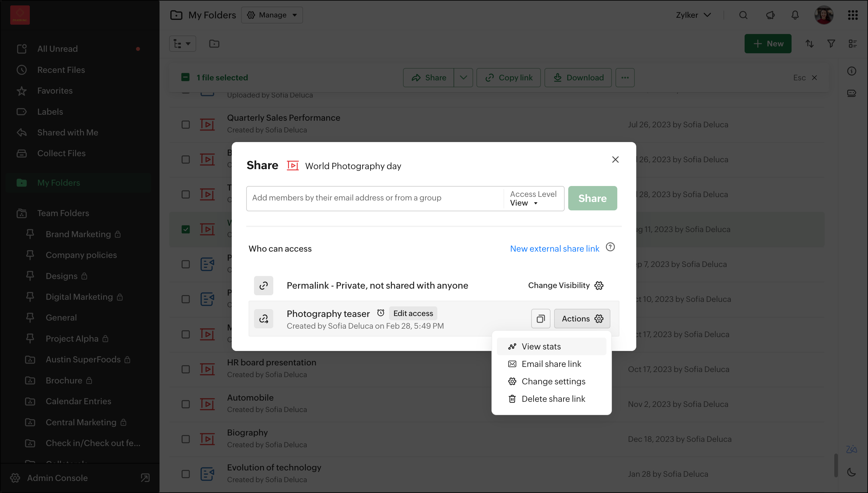Open the more actions ellipsis button
Viewport: 868px width, 493px height.
625,78
